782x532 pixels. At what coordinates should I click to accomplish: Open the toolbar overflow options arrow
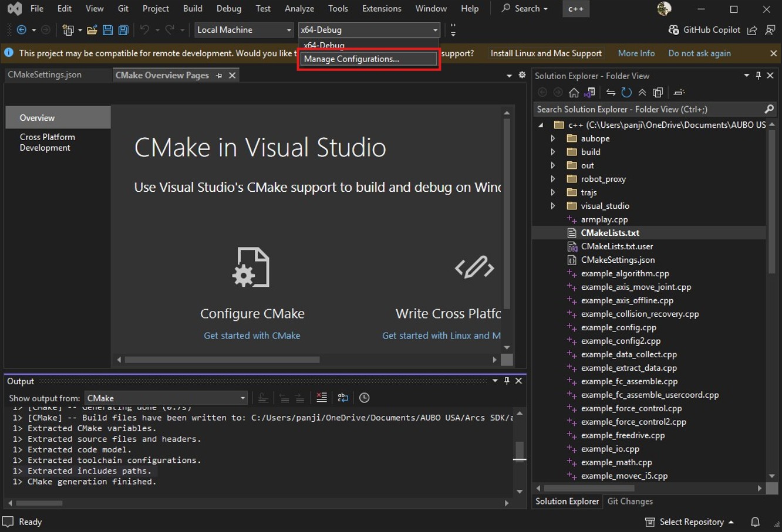[x=453, y=30]
